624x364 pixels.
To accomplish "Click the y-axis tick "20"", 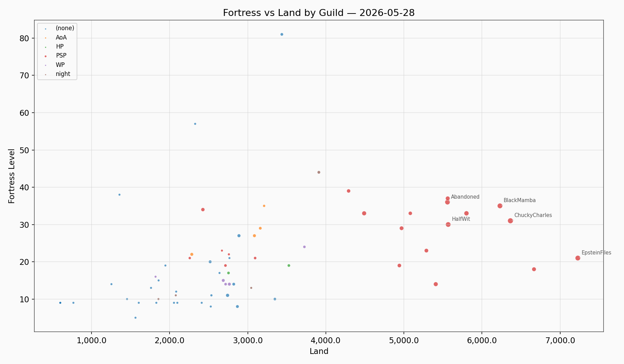I will pos(25,262).
